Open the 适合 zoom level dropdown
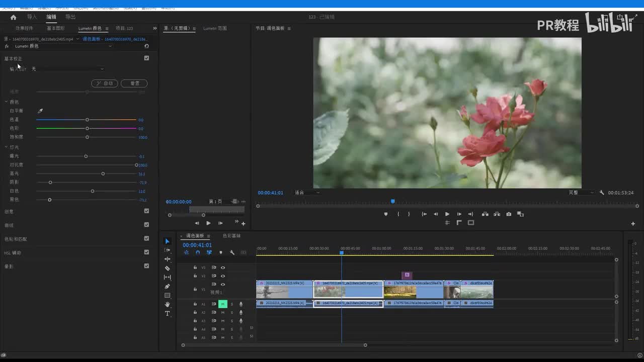The height and width of the screenshot is (362, 644). [307, 193]
